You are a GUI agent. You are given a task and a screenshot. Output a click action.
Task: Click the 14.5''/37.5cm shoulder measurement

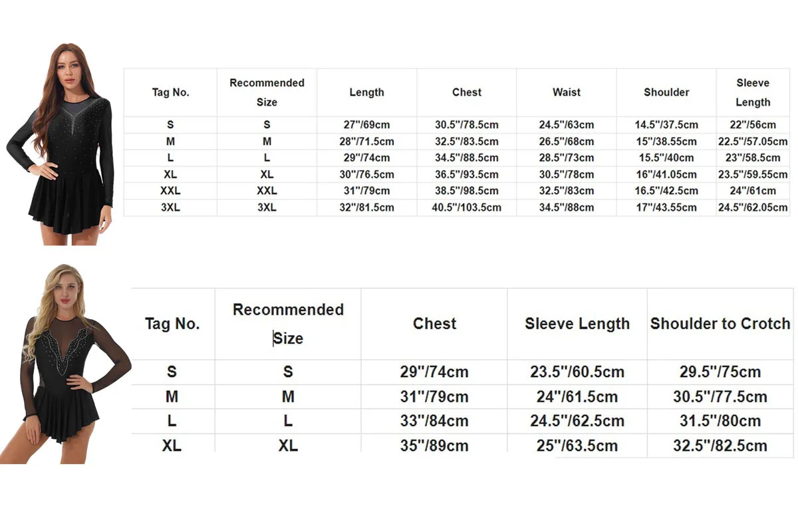pos(666,125)
